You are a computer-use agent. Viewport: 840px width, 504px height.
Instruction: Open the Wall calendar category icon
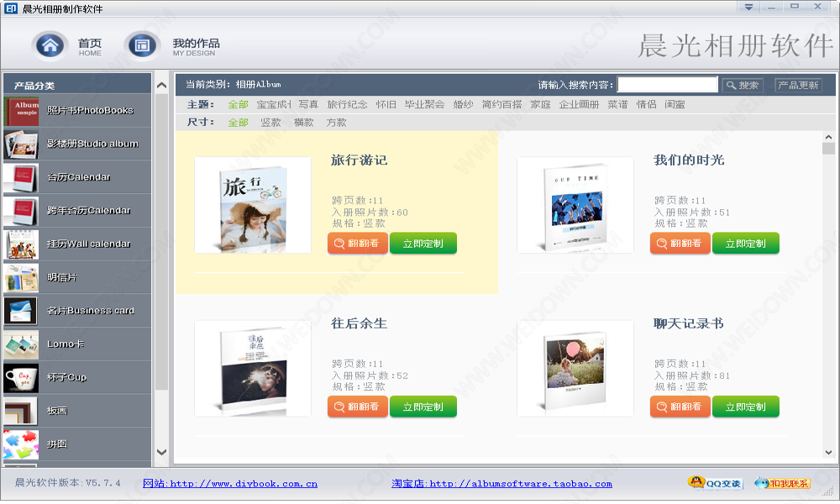[21, 244]
